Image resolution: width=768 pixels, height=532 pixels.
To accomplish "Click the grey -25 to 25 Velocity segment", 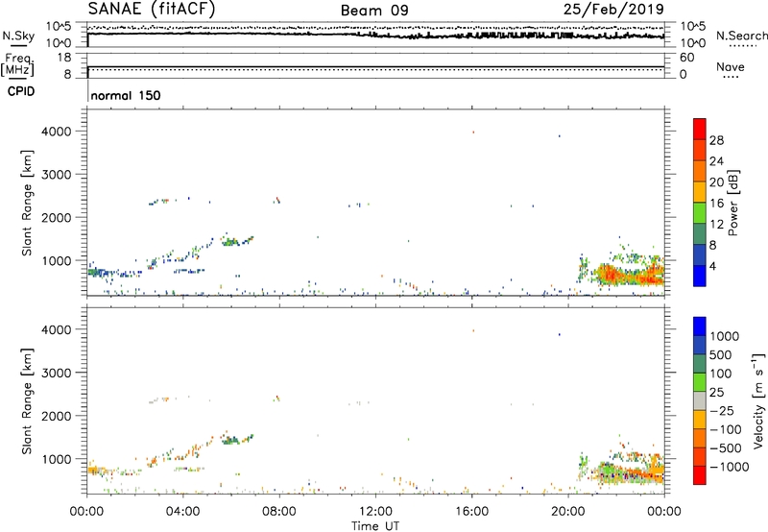I will click(700, 400).
